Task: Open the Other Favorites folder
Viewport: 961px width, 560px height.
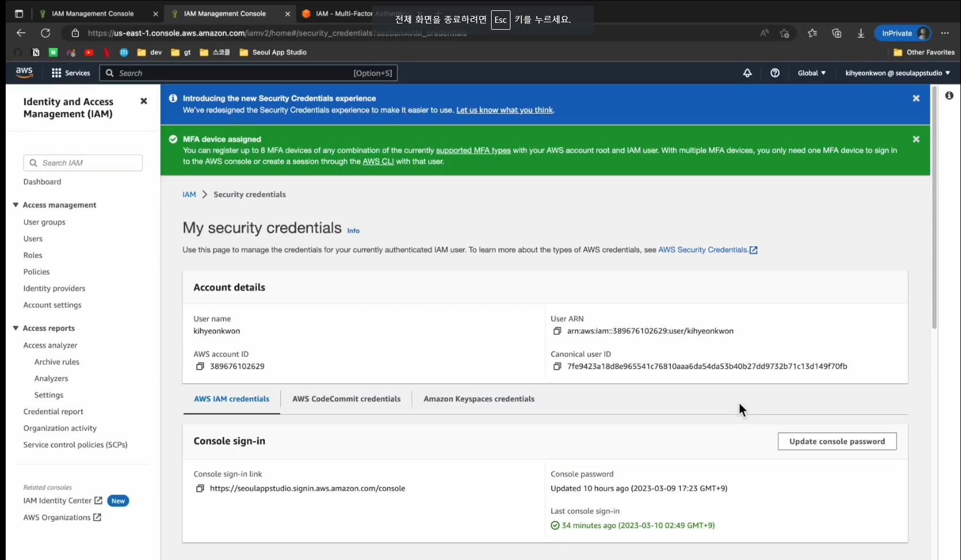Action: click(x=924, y=53)
